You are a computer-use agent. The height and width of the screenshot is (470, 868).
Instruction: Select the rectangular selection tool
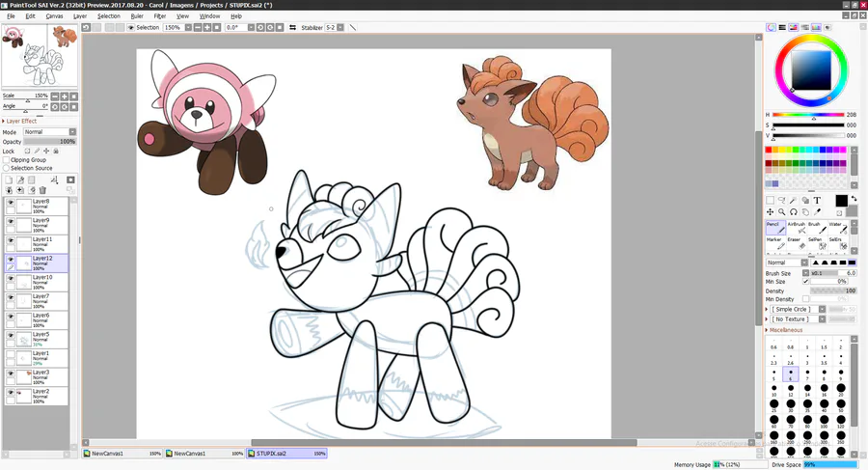coord(770,200)
